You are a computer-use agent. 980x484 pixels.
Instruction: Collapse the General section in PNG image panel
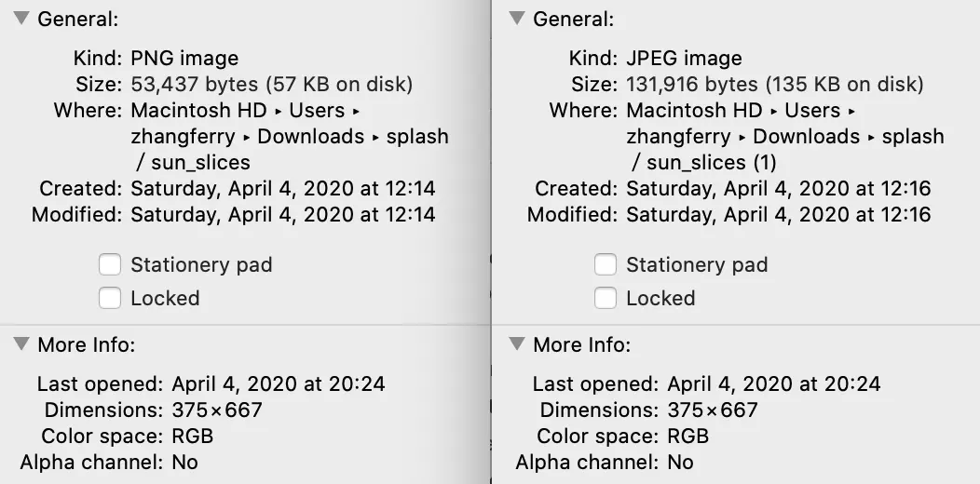tap(21, 20)
